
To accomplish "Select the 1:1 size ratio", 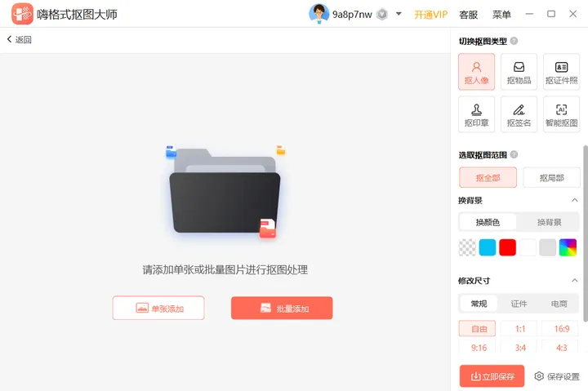I will tap(520, 329).
